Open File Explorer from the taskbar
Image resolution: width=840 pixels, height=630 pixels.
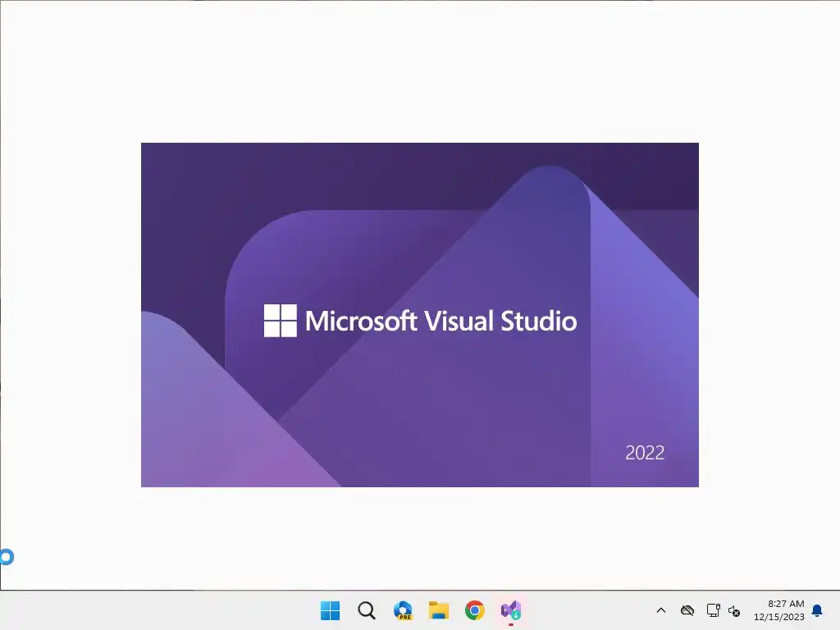pos(439,610)
